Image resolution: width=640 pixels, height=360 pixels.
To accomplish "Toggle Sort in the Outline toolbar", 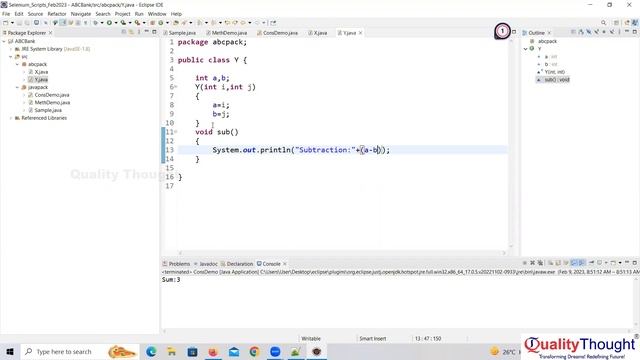I will 580,32.
